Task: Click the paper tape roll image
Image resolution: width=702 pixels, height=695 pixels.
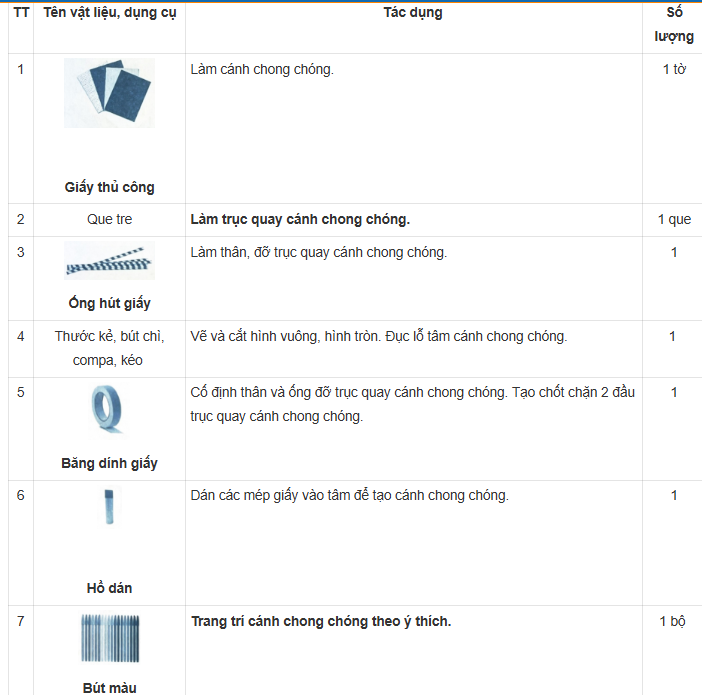Action: pos(109,409)
